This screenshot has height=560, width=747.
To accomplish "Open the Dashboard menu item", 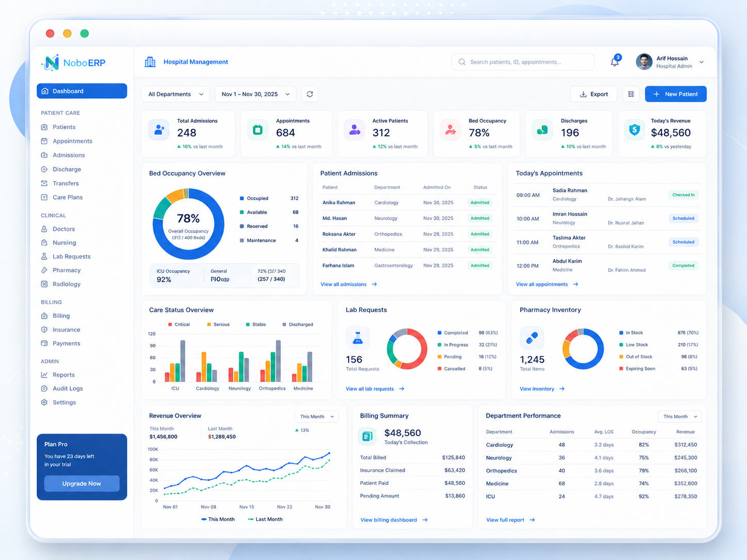I will 82,91.
